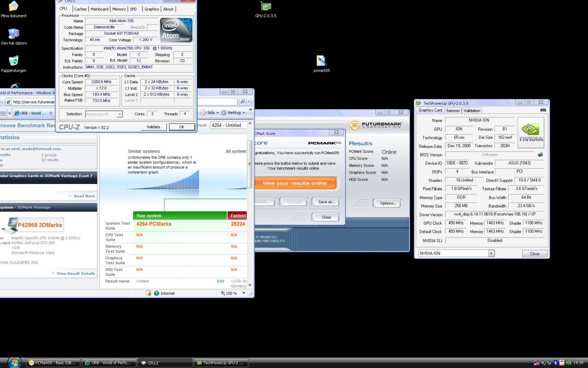Click the Close button in PCMark Score dialog

click(326, 217)
